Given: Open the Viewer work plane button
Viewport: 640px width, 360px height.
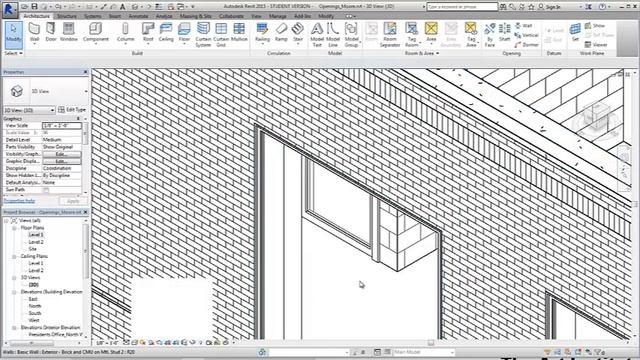Looking at the screenshot, I should 596,44.
